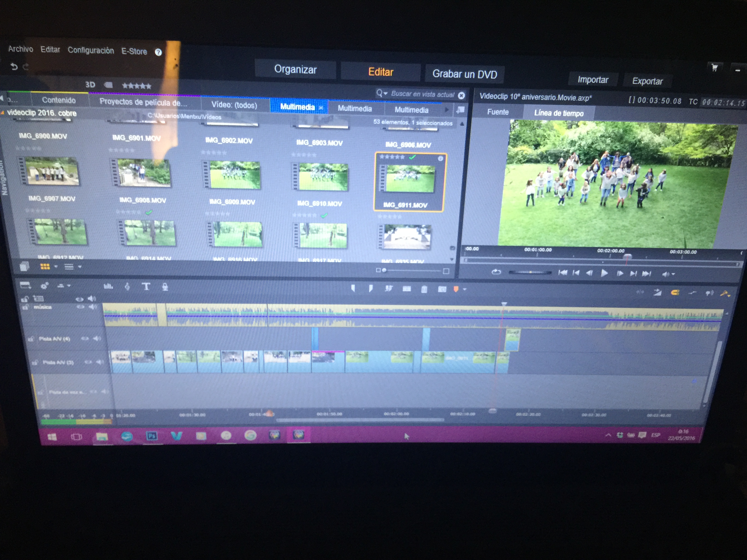The image size is (747, 560).
Task: Toggle loop playback in the preview player
Action: tap(496, 272)
